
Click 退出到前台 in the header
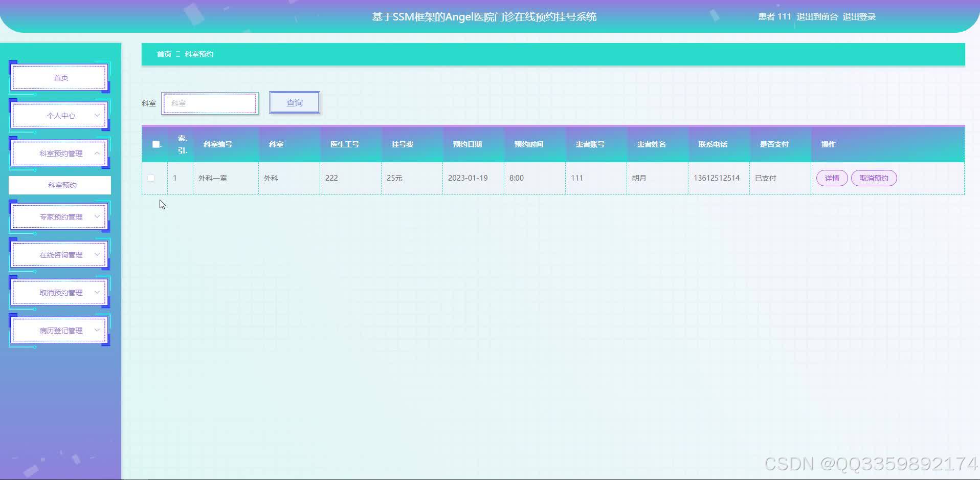(x=817, y=17)
